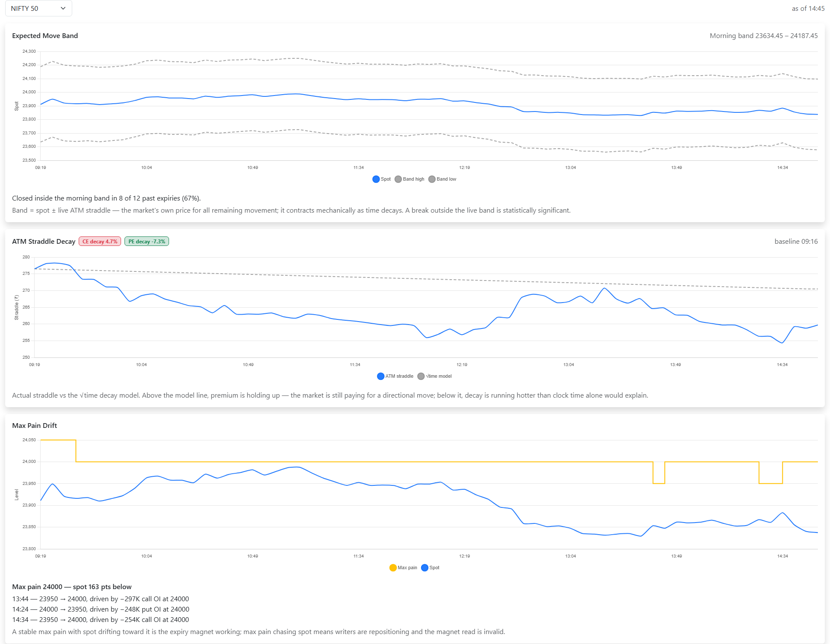Click the 280 y-axis label in straddle chart
Image resolution: width=830 pixels, height=644 pixels.
pos(26,257)
